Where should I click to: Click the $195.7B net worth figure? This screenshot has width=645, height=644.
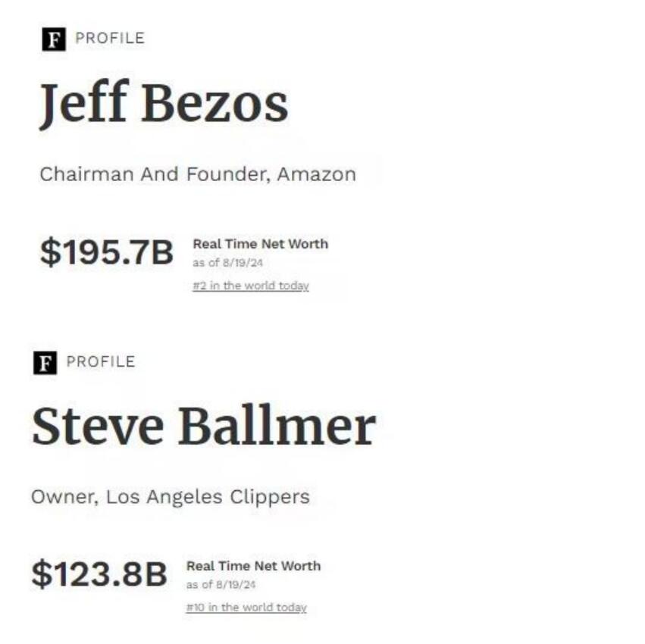tap(107, 252)
